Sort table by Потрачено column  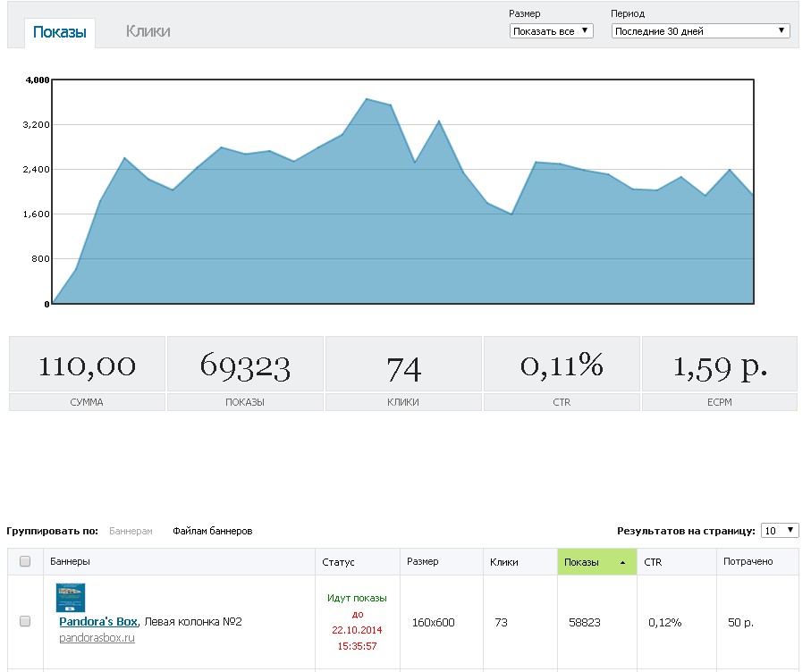[x=748, y=561]
